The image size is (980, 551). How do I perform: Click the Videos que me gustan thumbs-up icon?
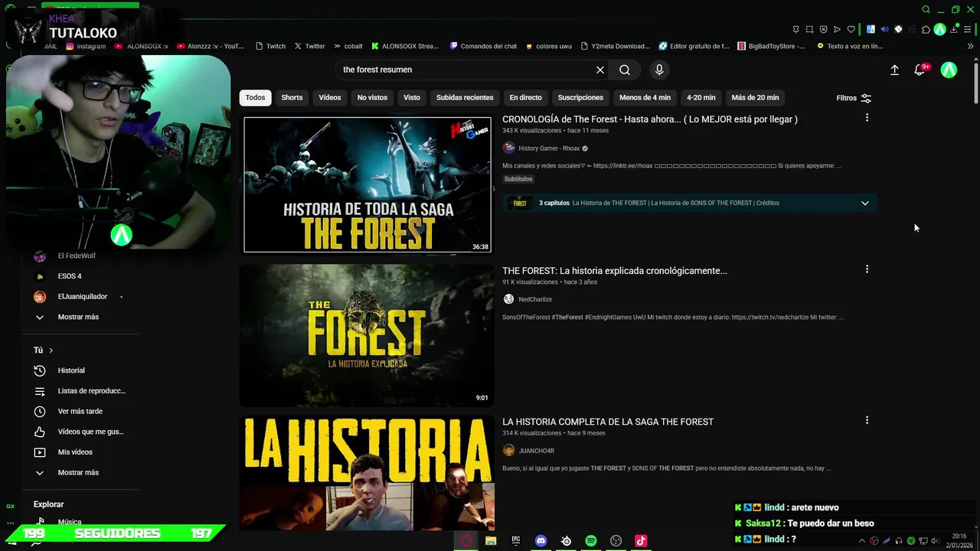click(40, 432)
